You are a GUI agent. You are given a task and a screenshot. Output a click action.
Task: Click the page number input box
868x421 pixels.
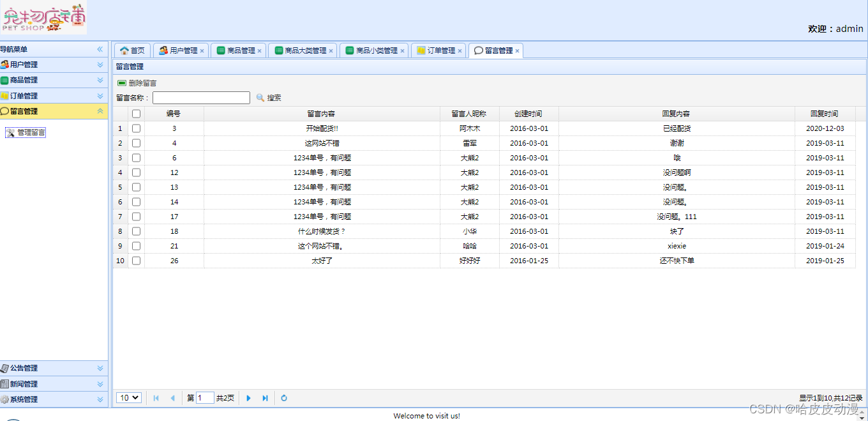tap(205, 398)
